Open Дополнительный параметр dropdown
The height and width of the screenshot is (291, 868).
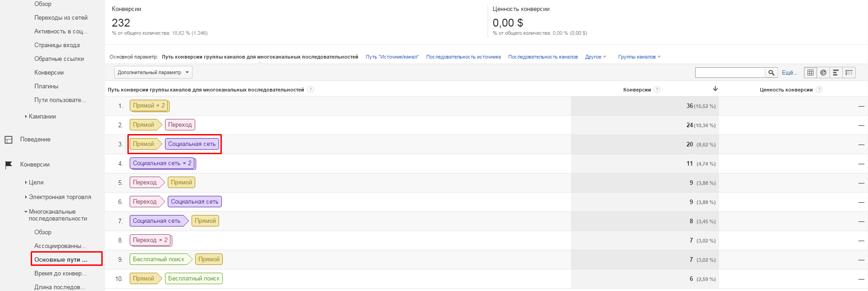click(153, 72)
